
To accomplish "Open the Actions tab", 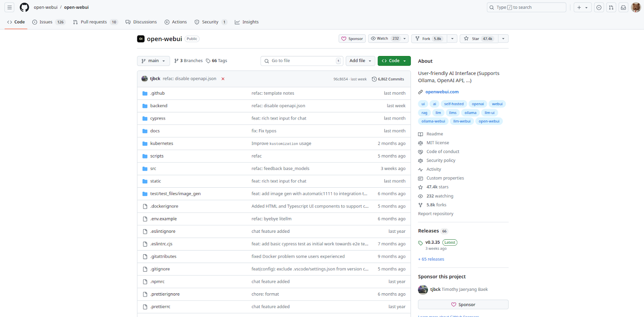I will tap(176, 22).
